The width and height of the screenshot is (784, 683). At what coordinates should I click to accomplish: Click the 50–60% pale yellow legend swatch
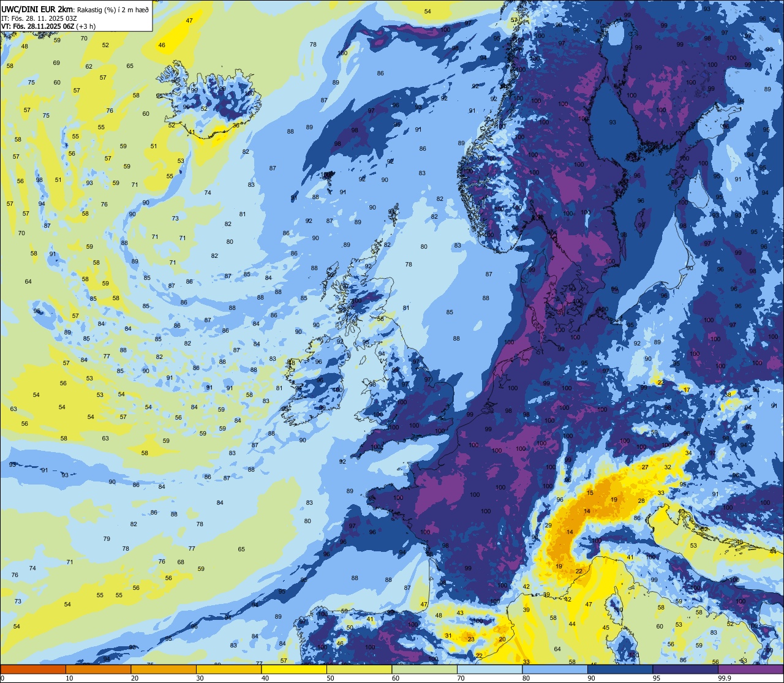(x=359, y=669)
